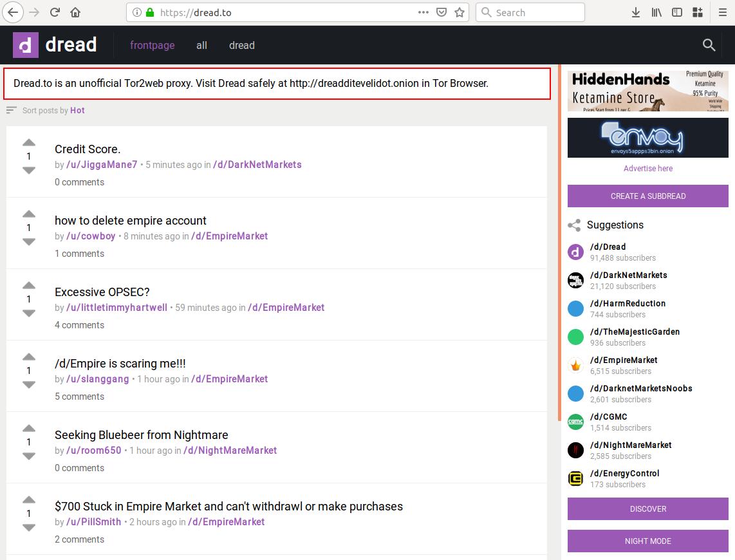Open the 'Excessive OPSEC?' post title
Screen dimensions: 735x560
(102, 292)
